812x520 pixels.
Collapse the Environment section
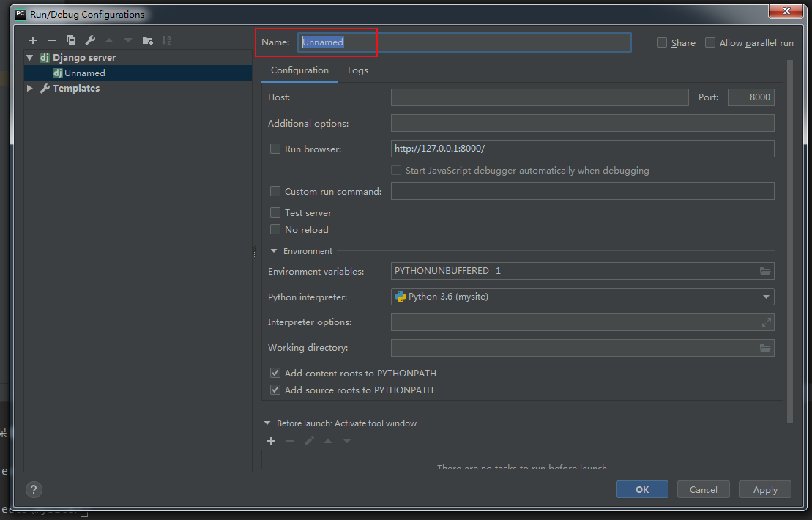click(274, 251)
